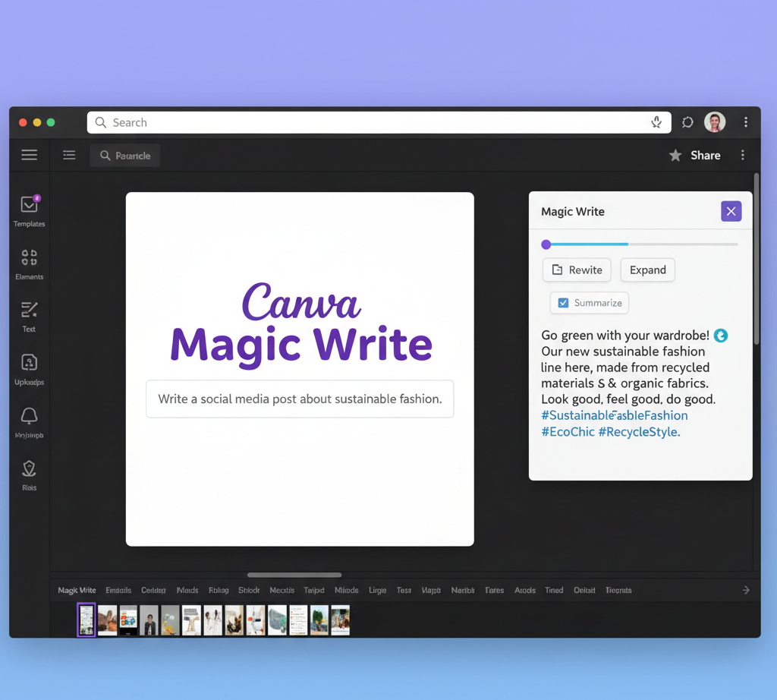The image size is (777, 700).
Task: Select the first page thumbnail
Action: pyautogui.click(x=86, y=620)
